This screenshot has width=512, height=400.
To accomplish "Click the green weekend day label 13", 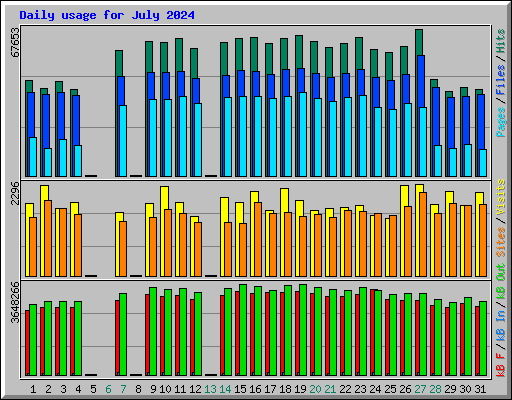I will point(210,389).
